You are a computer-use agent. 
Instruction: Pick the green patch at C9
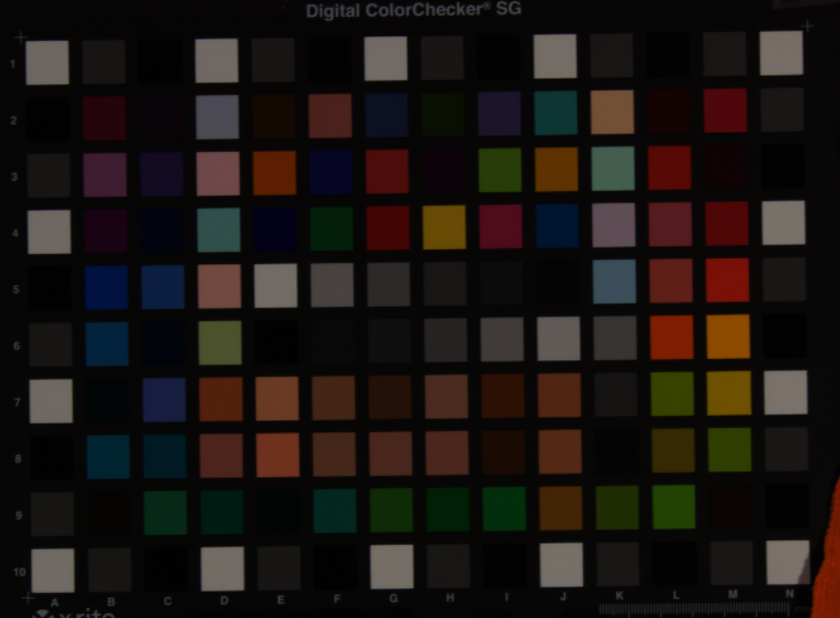click(165, 512)
